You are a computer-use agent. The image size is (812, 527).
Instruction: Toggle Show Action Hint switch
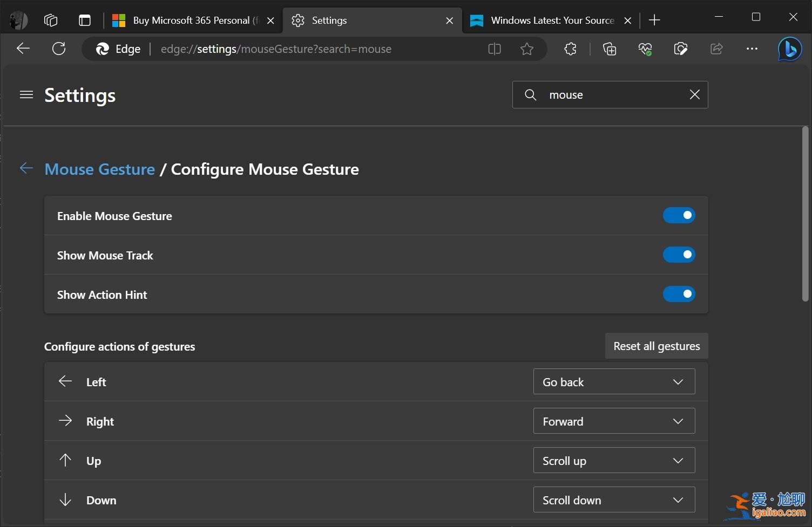(x=679, y=294)
